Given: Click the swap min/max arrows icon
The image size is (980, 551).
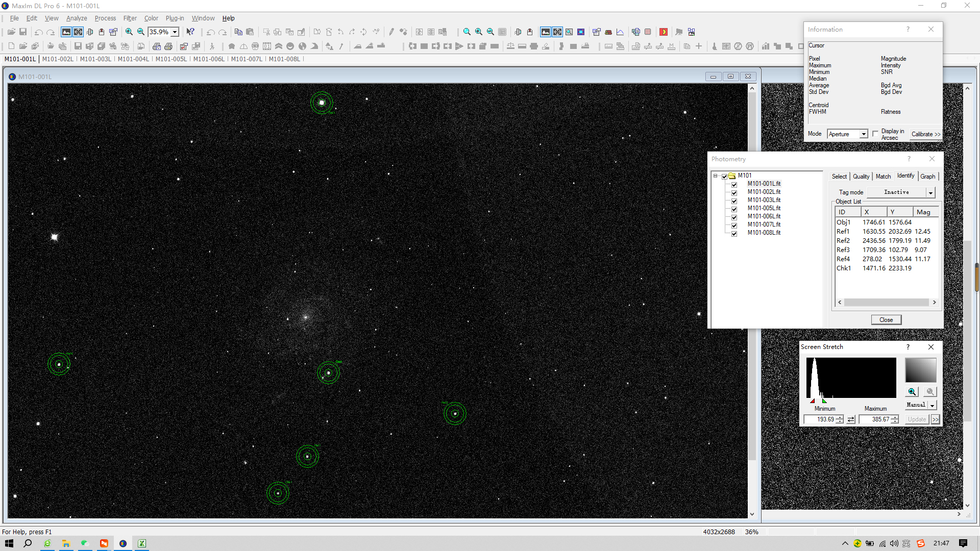Looking at the screenshot, I should [x=851, y=419].
